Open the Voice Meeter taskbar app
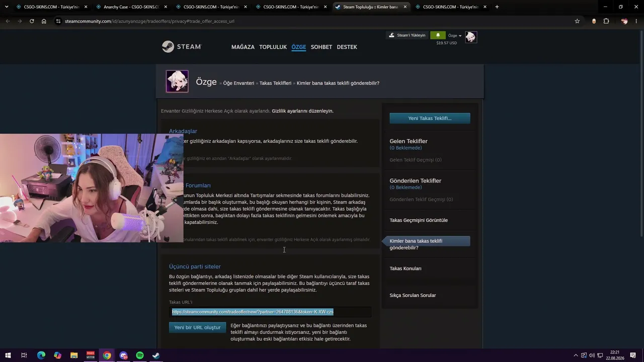The image size is (644, 362). tap(91, 355)
